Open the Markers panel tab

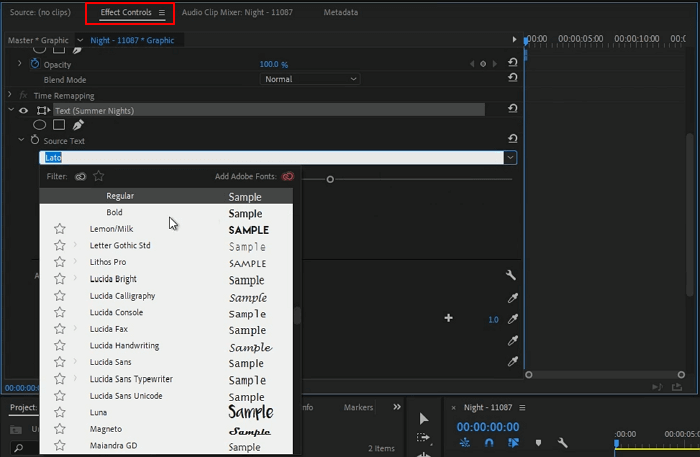358,407
